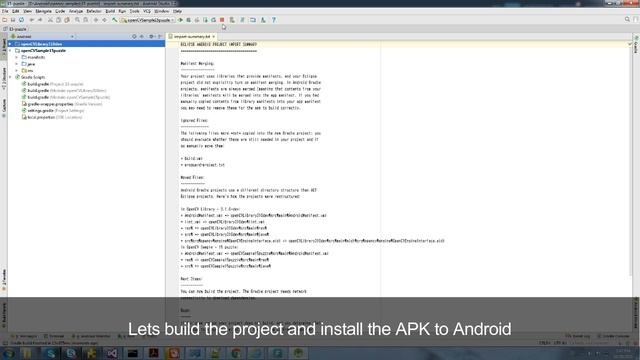Click the Cut scissors icon

click(50, 20)
